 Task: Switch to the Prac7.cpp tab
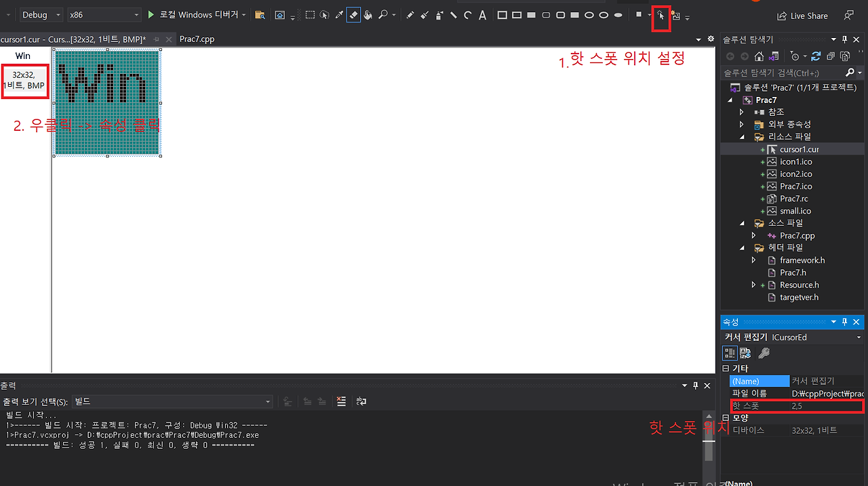[x=197, y=39]
